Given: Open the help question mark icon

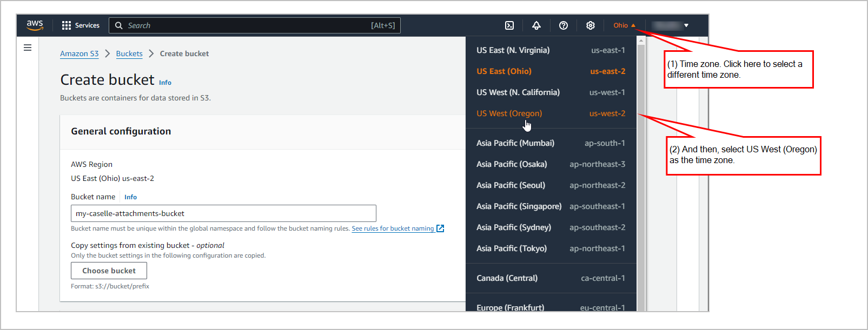Looking at the screenshot, I should coord(564,25).
